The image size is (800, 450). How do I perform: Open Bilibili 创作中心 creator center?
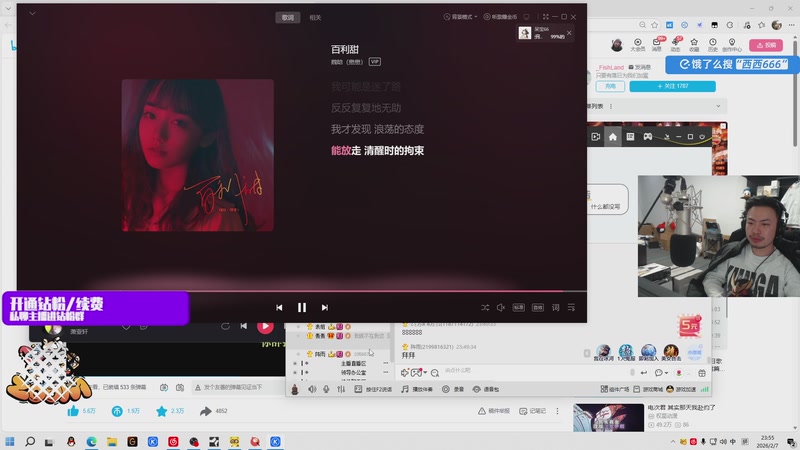732,44
